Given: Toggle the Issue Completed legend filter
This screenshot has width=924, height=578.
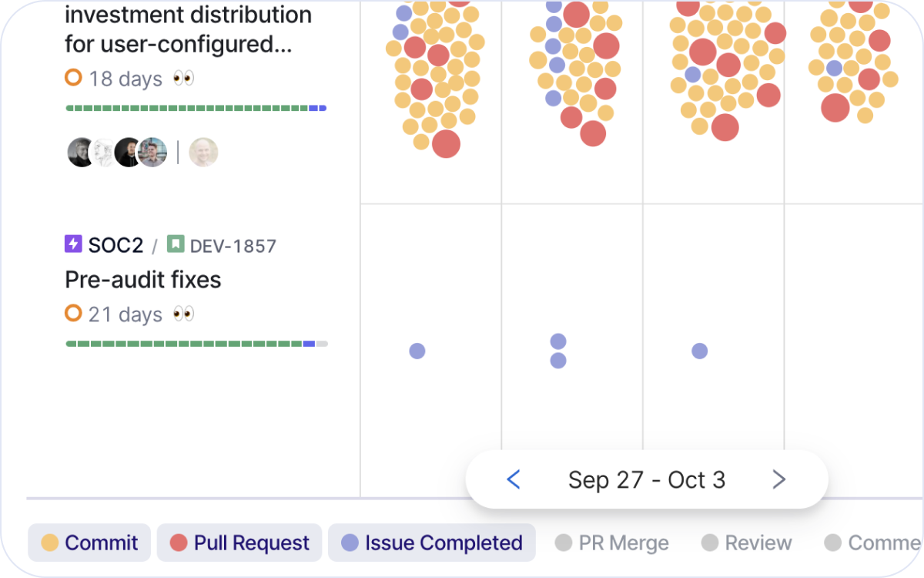Looking at the screenshot, I should [x=431, y=543].
